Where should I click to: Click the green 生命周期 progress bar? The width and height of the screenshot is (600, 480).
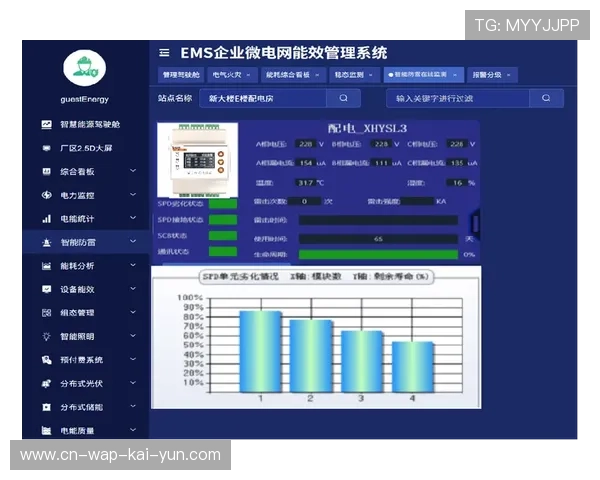click(x=378, y=255)
